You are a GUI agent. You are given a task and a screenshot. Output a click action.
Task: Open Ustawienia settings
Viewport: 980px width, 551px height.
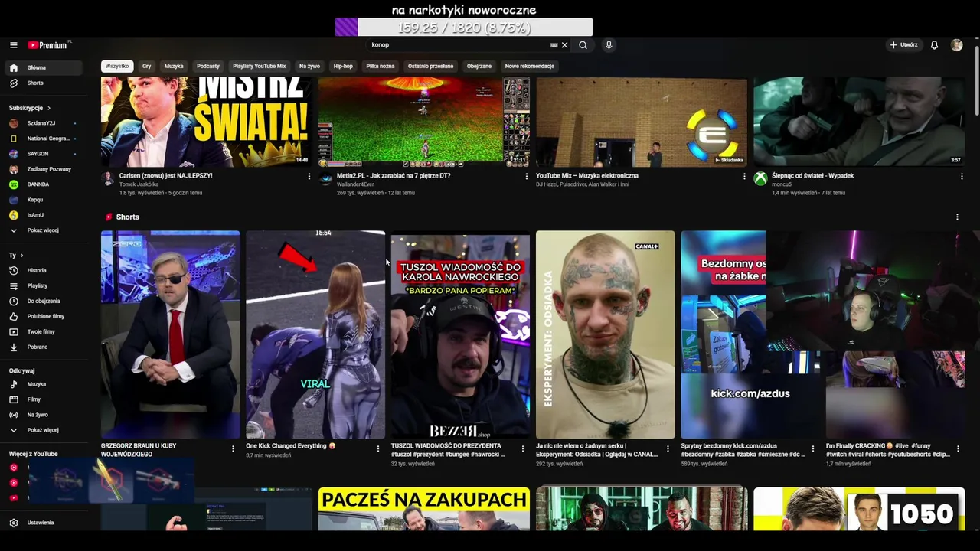(x=44, y=523)
